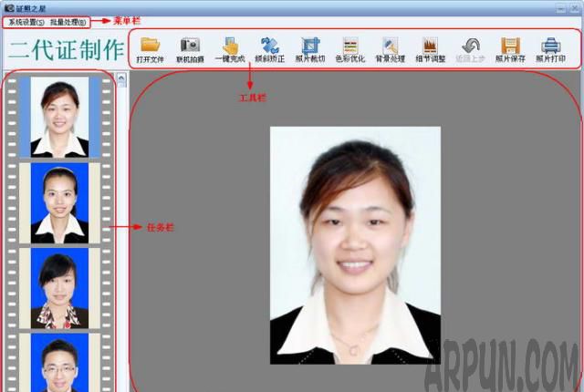Open the 系统设置(S) menu
Screen dimensions: 584x392
point(26,21)
